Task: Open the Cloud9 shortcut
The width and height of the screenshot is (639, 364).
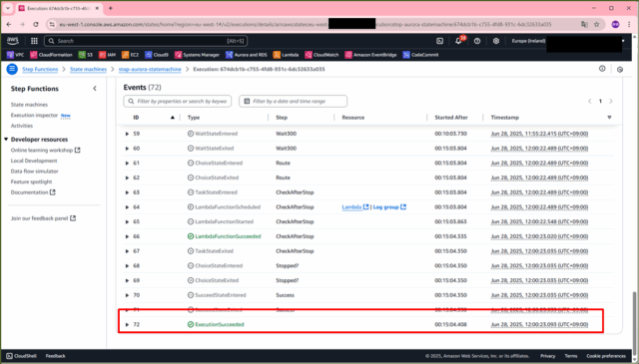Action: pos(157,55)
